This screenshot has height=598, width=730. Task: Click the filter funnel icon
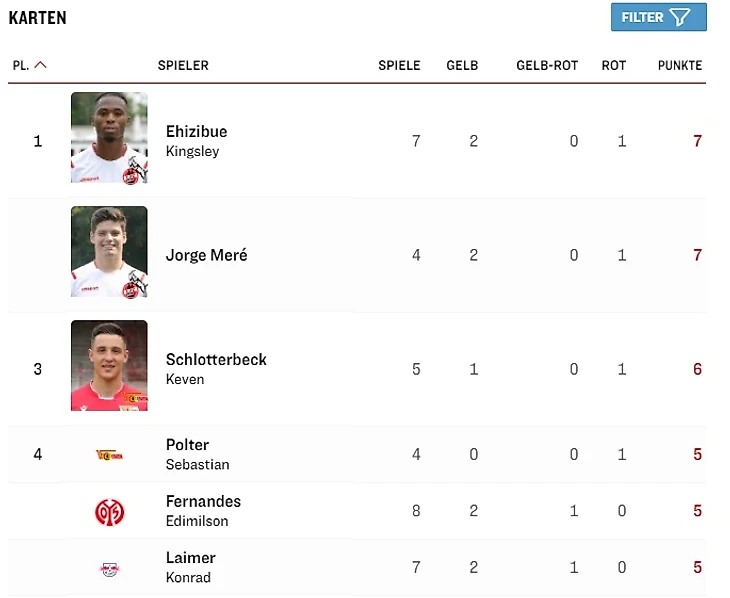tap(680, 17)
